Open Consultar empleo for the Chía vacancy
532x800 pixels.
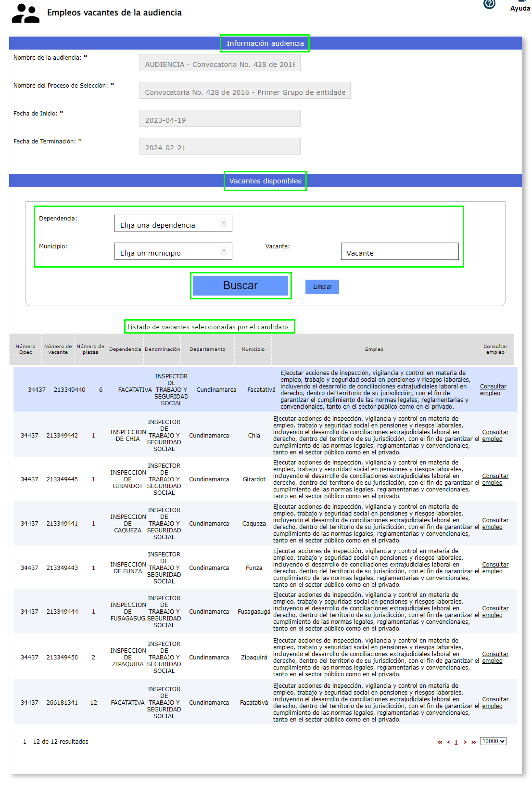click(495, 436)
